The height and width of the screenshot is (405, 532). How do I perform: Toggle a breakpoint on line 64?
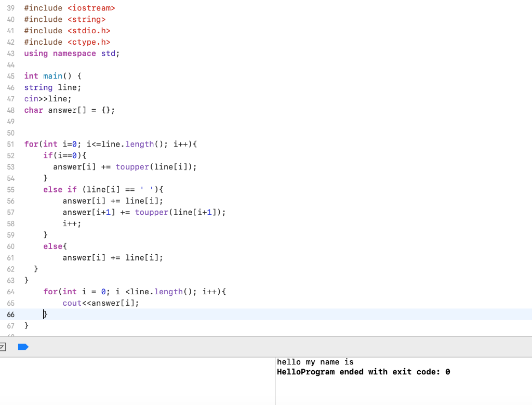(11, 292)
